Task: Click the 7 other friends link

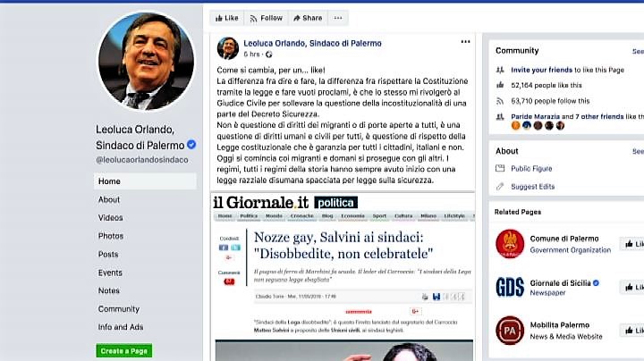Action: (599, 116)
